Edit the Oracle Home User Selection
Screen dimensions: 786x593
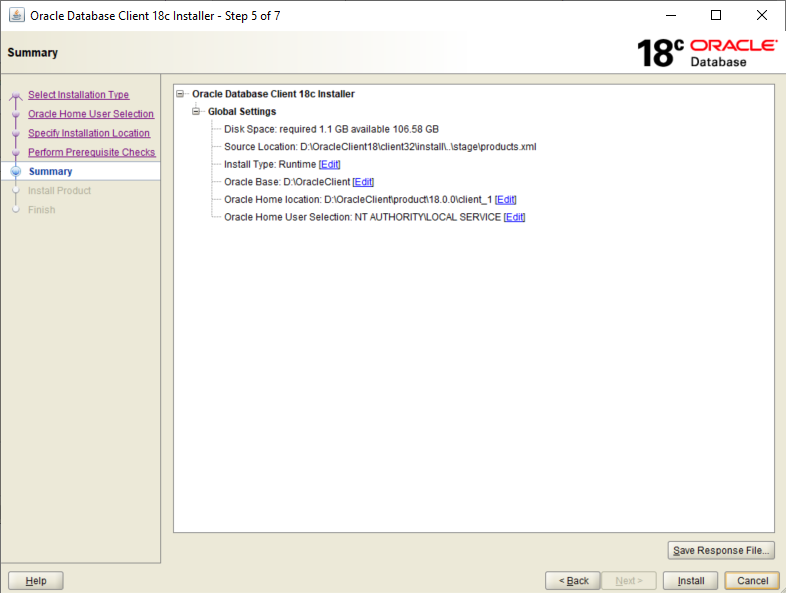[514, 217]
